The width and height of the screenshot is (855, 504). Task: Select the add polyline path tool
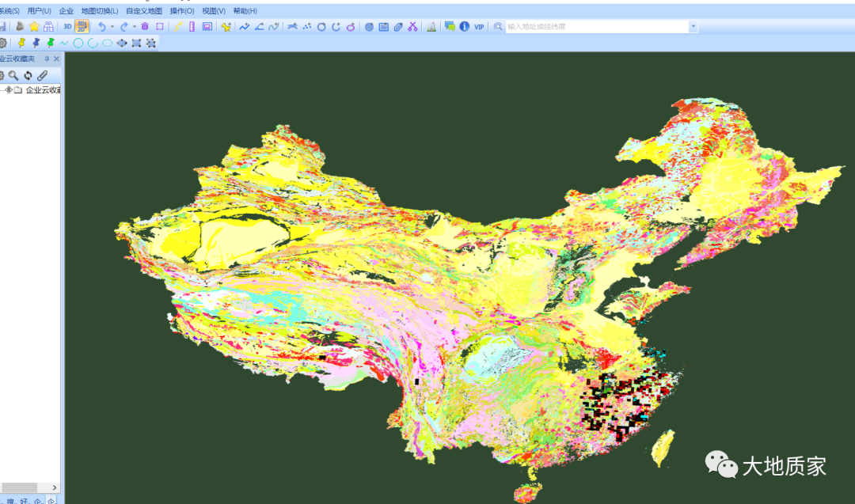point(245,26)
